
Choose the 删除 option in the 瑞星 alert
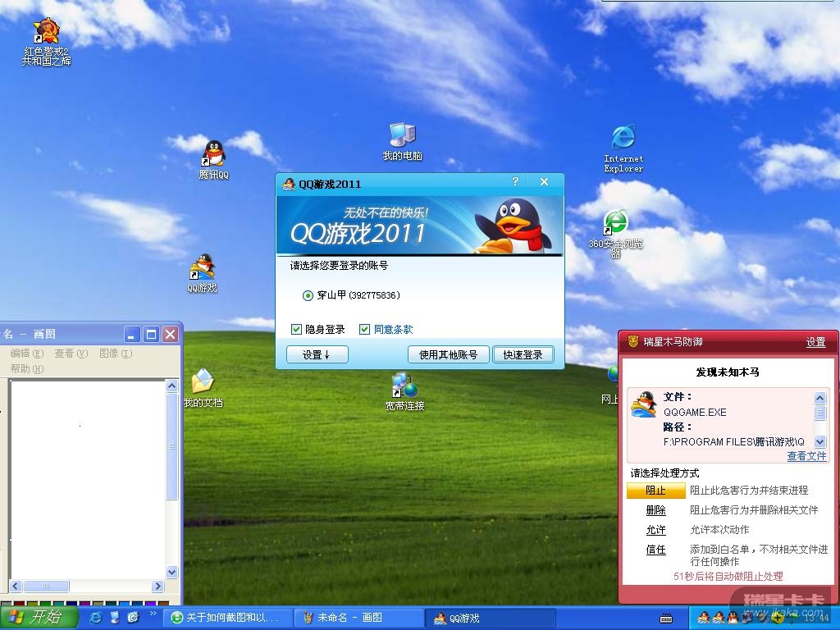(655, 510)
